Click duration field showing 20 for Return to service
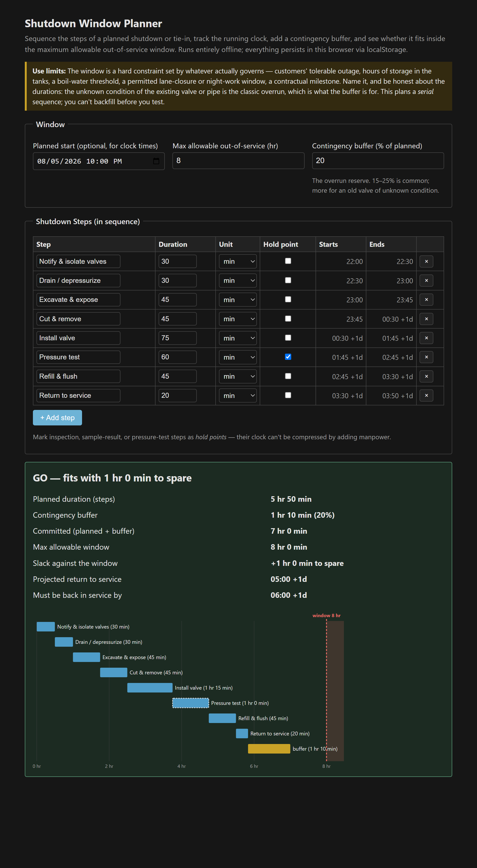Viewport: 477px width, 868px height. [x=178, y=396]
